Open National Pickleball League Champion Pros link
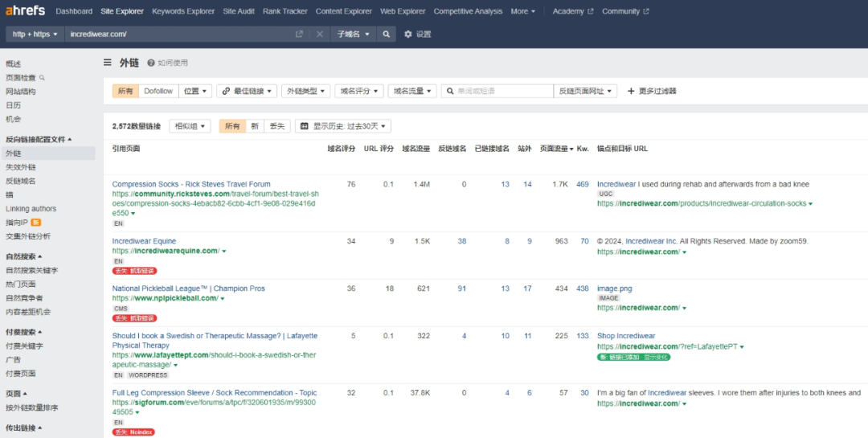The height and width of the screenshot is (438, 868). 189,289
